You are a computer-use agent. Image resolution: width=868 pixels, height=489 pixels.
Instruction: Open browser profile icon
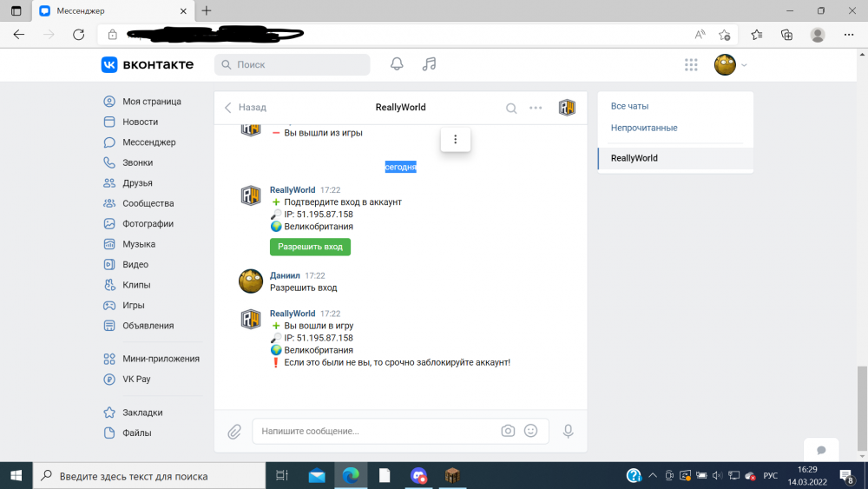click(x=818, y=35)
